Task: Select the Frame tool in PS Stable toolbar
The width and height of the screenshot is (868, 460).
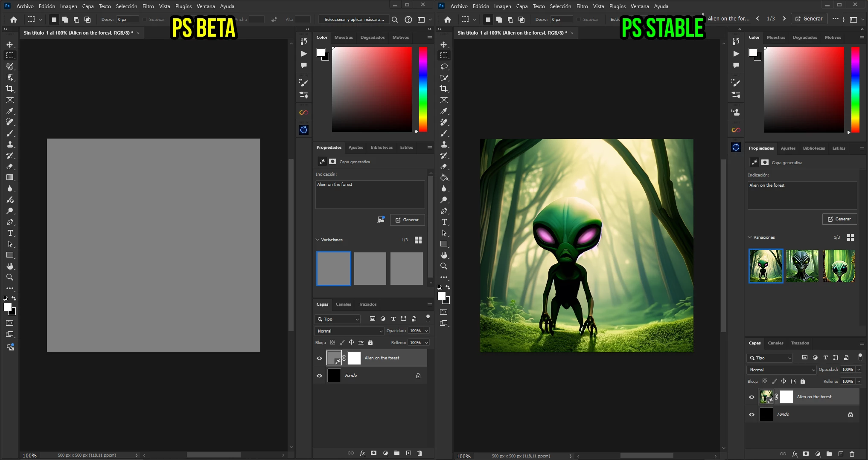Action: point(444,100)
